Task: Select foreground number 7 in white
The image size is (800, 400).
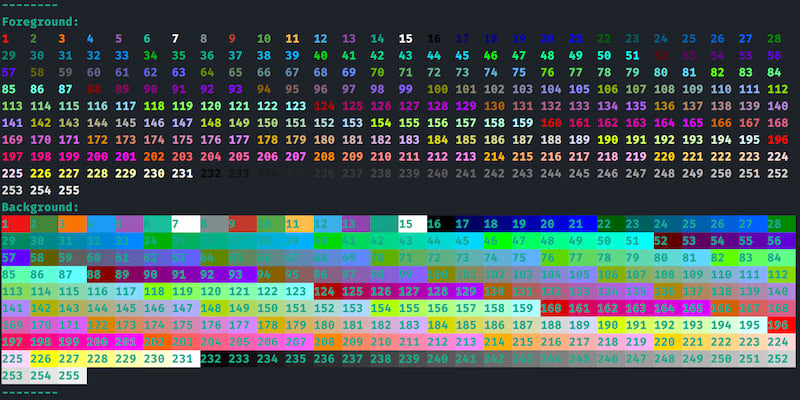Action: 175,39
